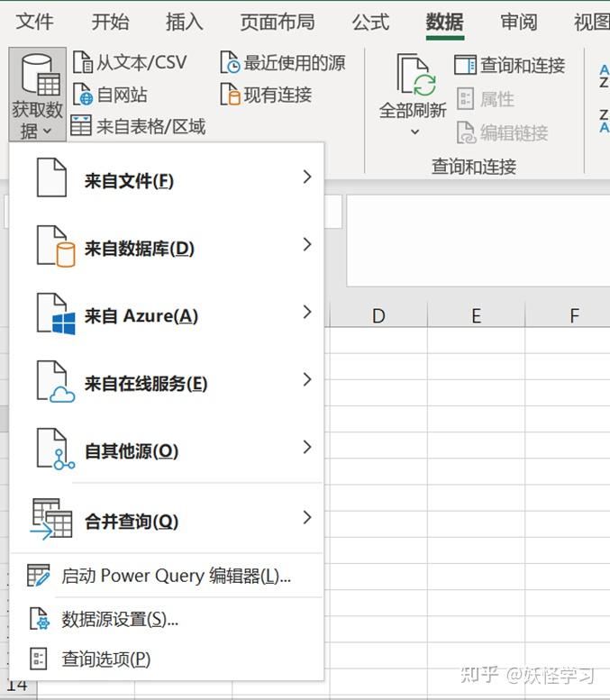Open dropdown arrow under 全部刷新
Image resolution: width=610 pixels, height=700 pixels.
414,132
